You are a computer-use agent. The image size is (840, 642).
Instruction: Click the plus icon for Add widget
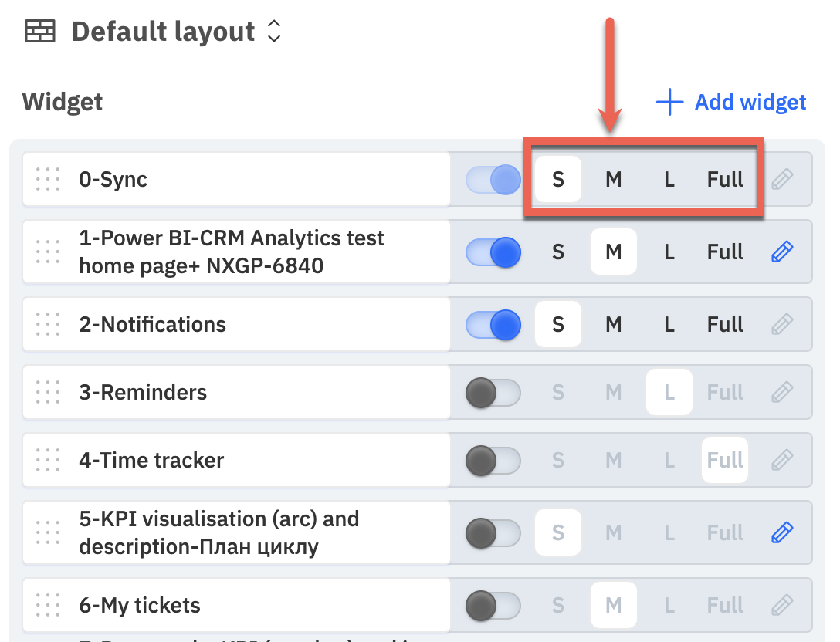pos(669,102)
